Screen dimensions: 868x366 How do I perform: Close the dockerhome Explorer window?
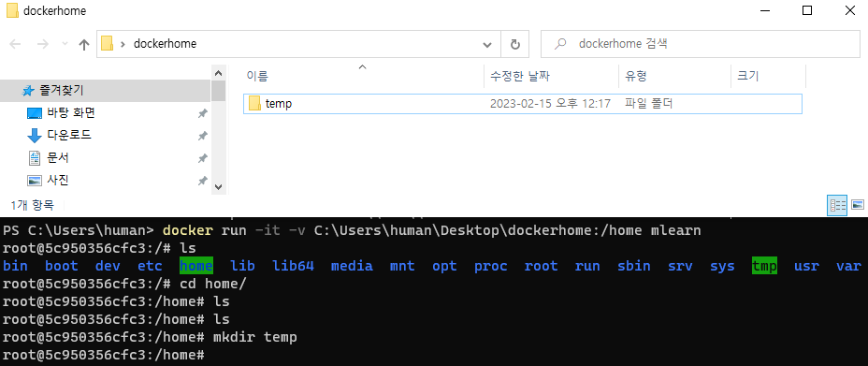coord(849,10)
